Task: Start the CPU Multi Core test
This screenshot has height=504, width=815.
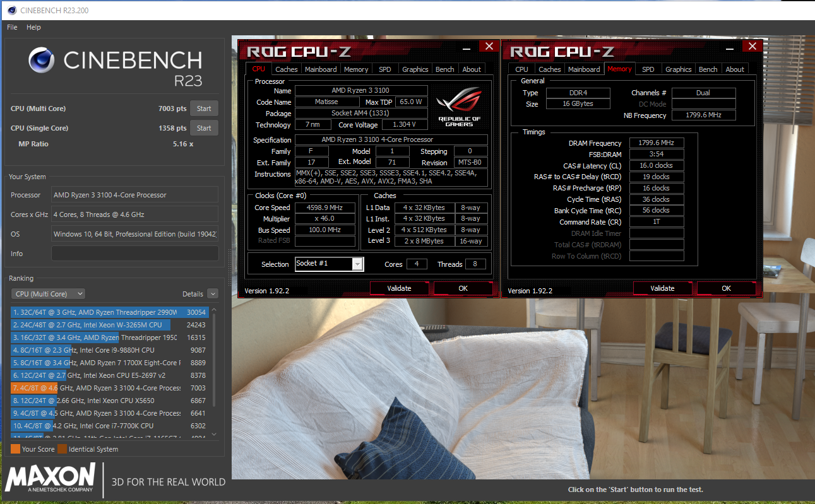Action: [204, 108]
